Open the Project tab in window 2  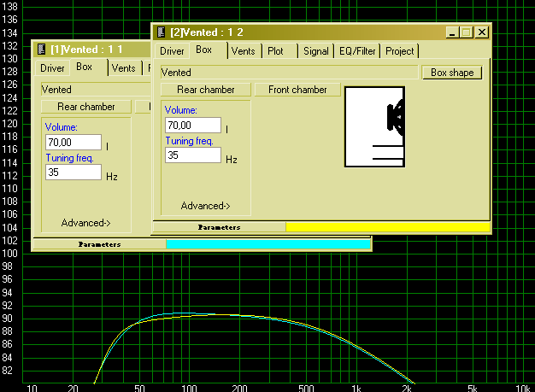(400, 51)
